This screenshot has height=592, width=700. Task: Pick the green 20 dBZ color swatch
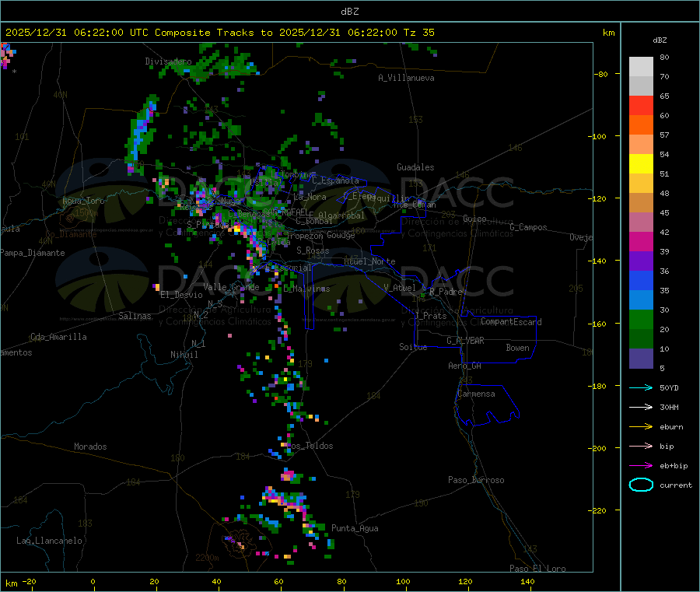641,319
